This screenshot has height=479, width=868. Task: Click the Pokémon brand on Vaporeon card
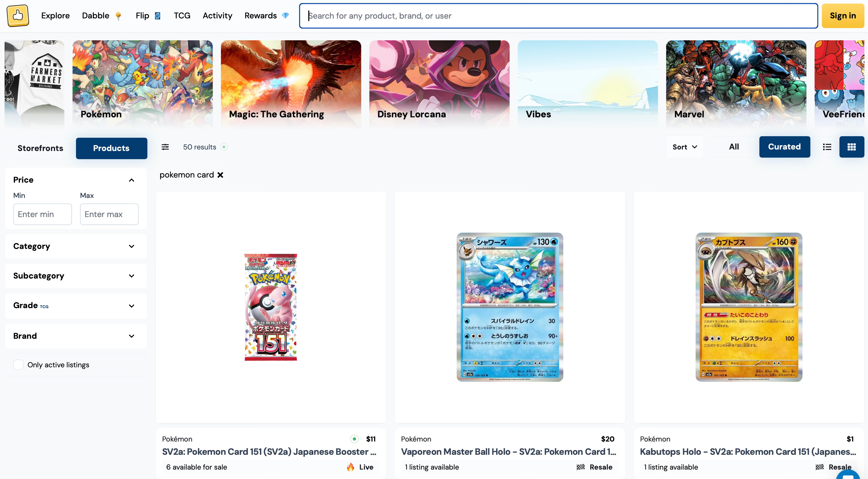pyautogui.click(x=416, y=439)
